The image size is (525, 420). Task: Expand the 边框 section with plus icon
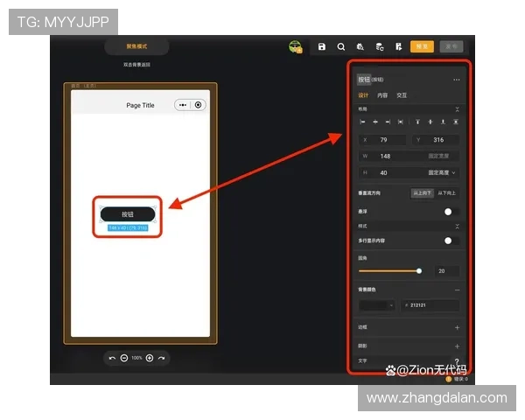(457, 327)
